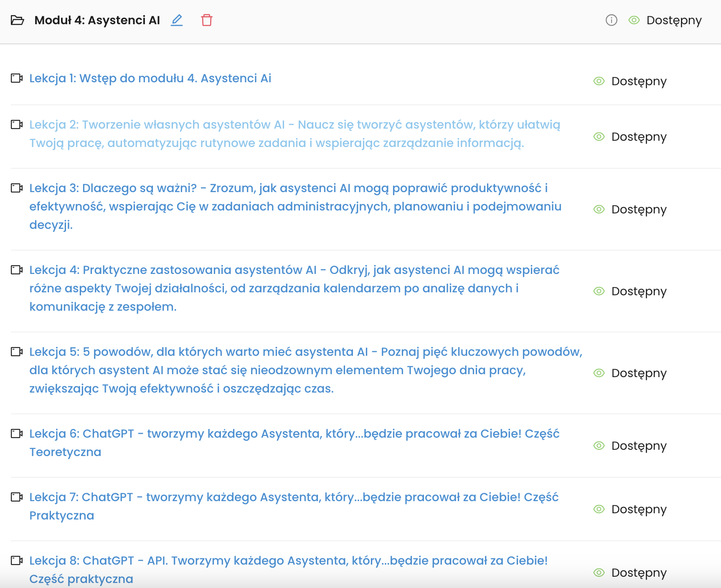The width and height of the screenshot is (721, 588).
Task: Click Dostępny status for Lekcja 1
Action: pyautogui.click(x=639, y=81)
